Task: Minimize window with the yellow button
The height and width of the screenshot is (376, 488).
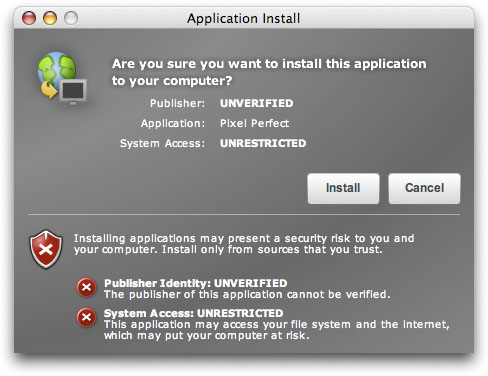Action: 50,18
